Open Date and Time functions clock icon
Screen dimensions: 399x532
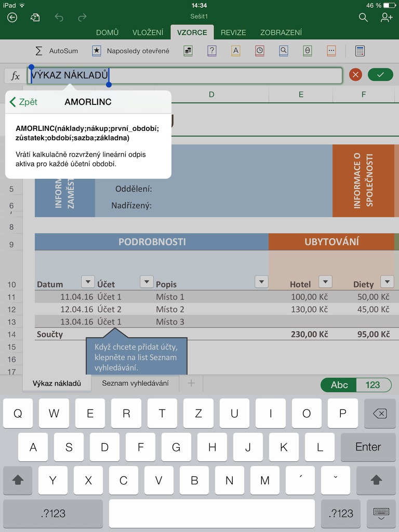(260, 51)
